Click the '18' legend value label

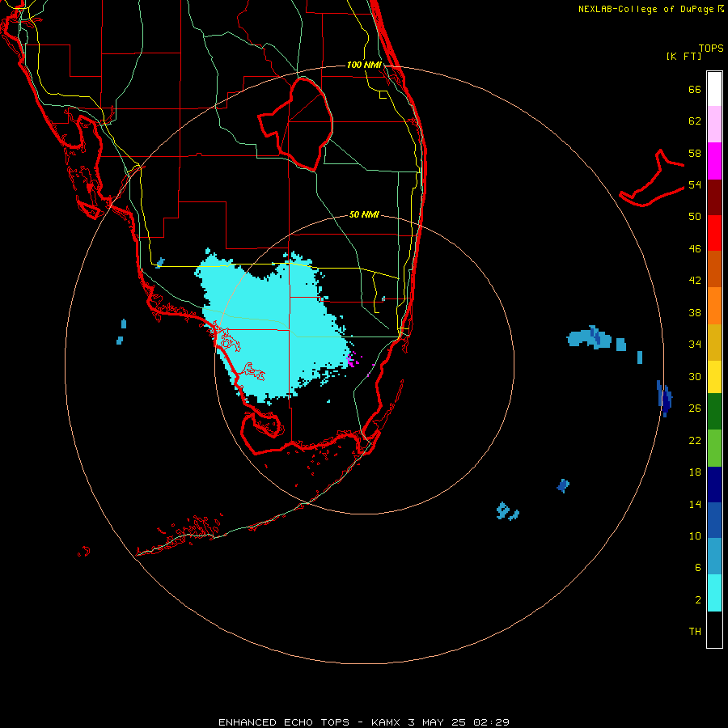pos(695,472)
